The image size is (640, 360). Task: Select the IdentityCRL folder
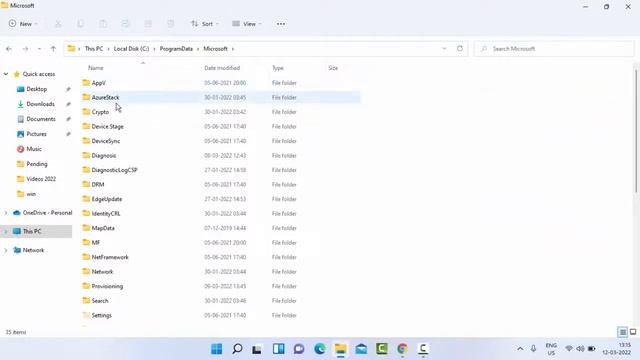[106, 214]
